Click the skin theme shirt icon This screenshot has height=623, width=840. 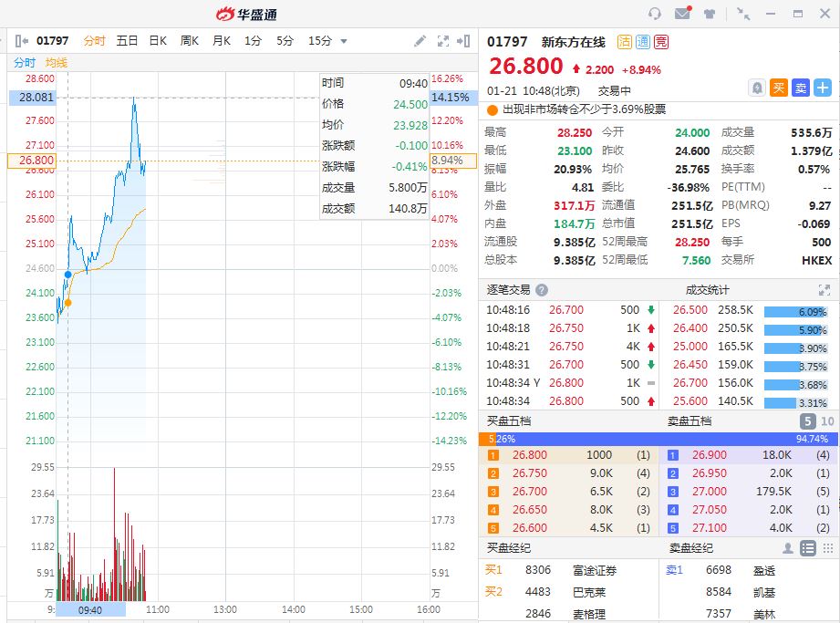(x=710, y=14)
